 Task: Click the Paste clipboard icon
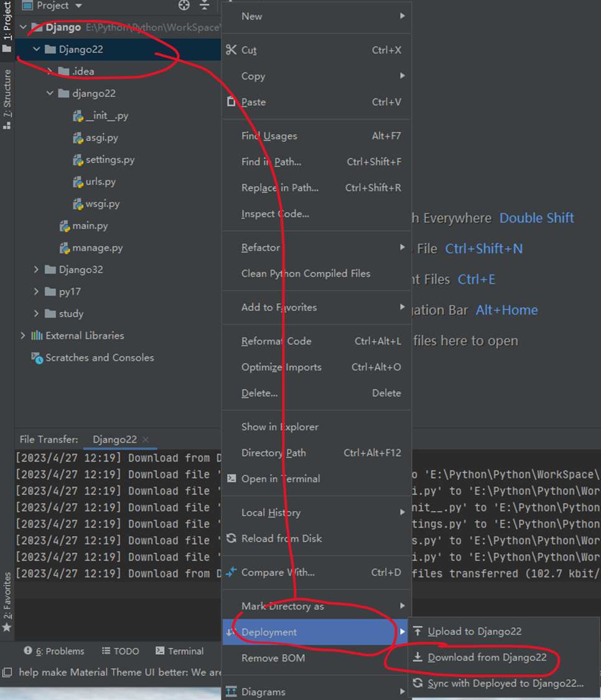click(231, 101)
